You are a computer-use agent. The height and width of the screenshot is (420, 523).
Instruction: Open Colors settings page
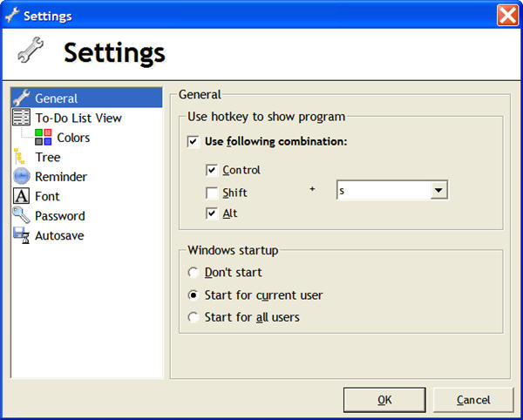tap(73, 138)
